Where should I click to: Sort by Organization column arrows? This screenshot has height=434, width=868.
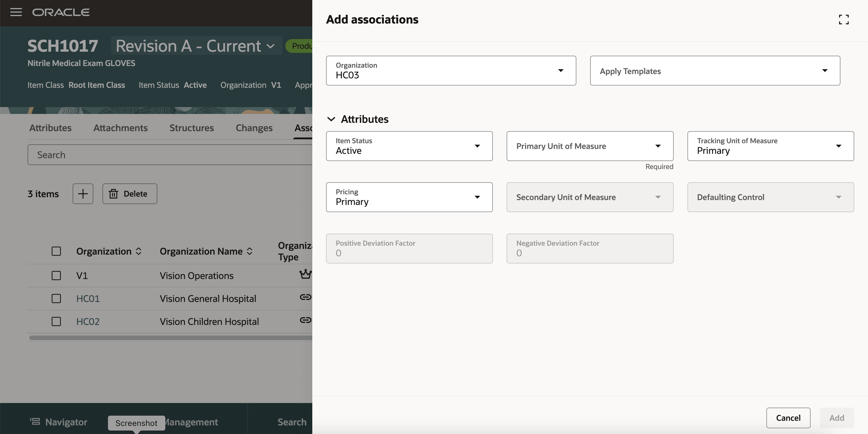(138, 251)
